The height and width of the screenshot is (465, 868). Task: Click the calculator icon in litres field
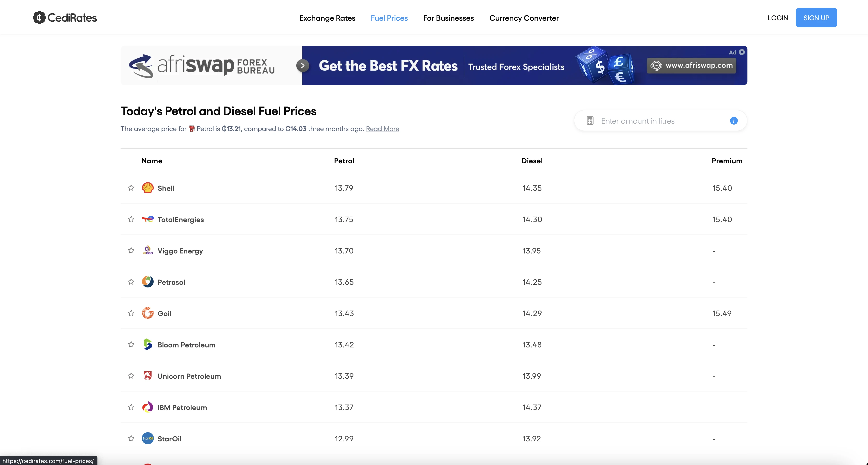click(590, 120)
